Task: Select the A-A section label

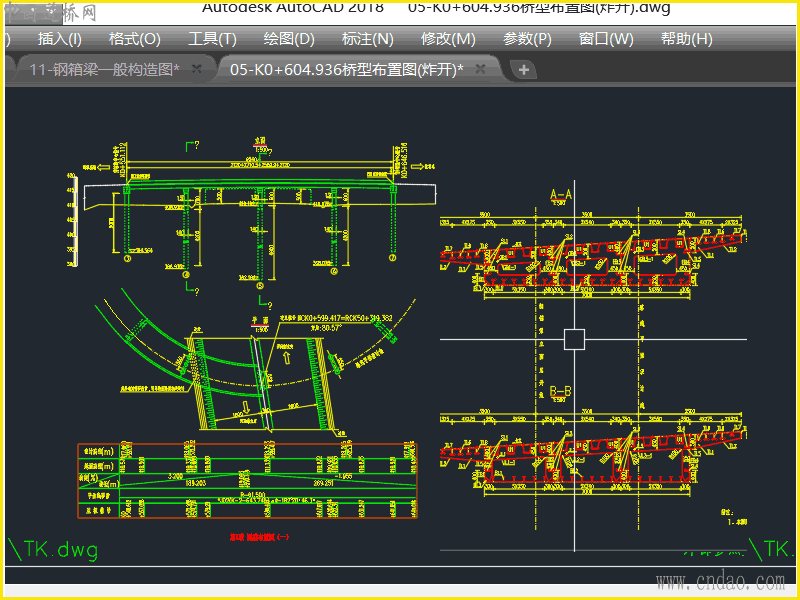Action: (x=561, y=194)
